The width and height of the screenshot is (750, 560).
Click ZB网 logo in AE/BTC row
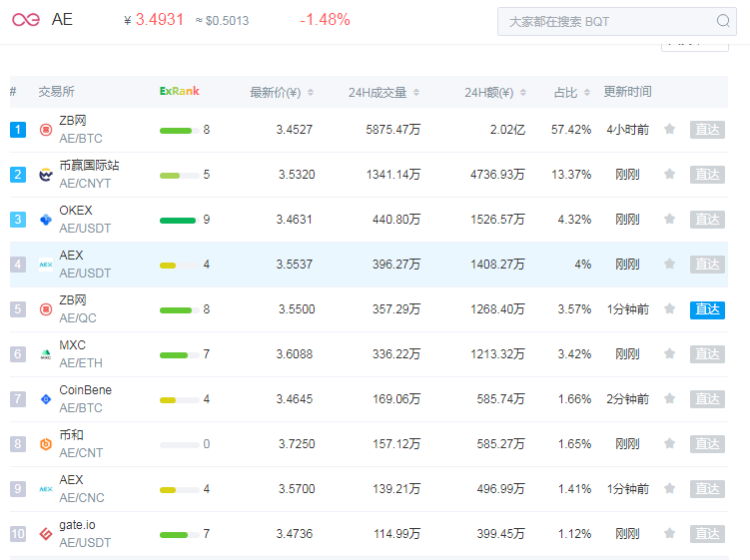click(x=46, y=130)
